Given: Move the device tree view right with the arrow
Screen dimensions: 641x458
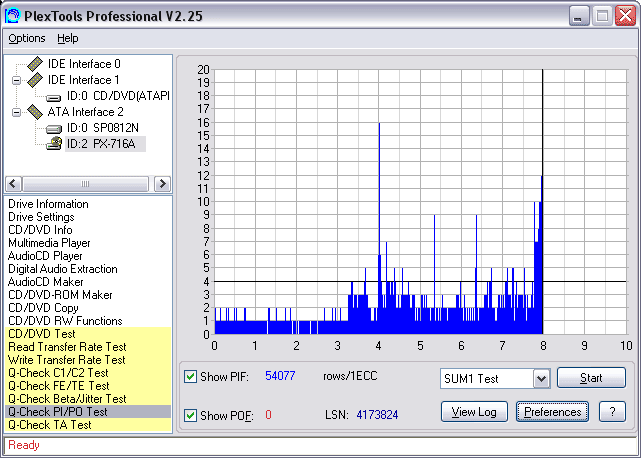Looking at the screenshot, I should 162,184.
